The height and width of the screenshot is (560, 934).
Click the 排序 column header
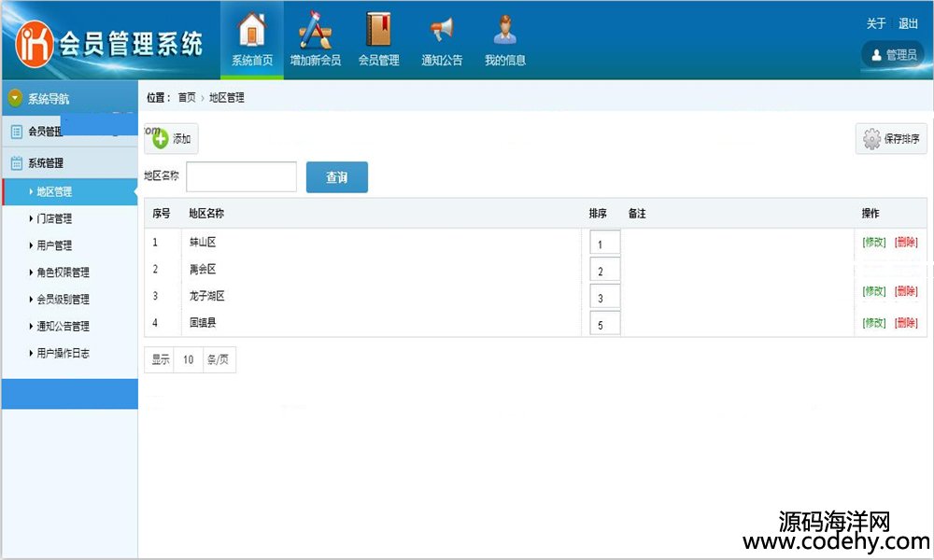click(x=598, y=213)
